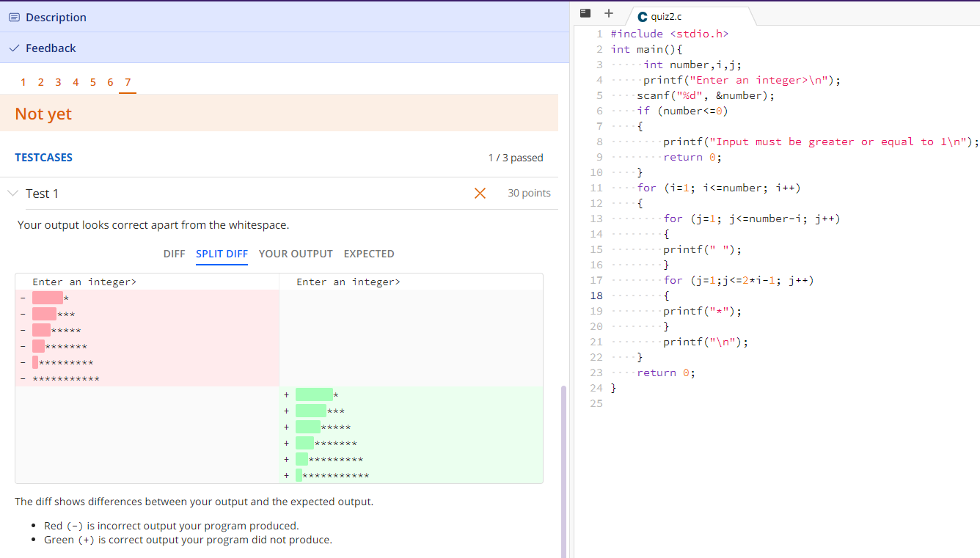Open question 5
The height and width of the screenshot is (558, 980).
(92, 82)
